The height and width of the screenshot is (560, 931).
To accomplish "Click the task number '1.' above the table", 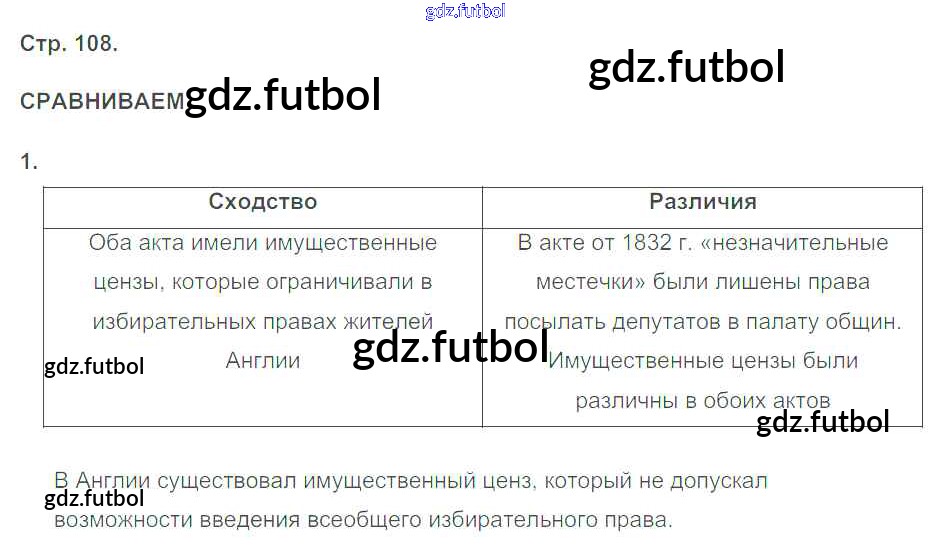I will (x=29, y=161).
